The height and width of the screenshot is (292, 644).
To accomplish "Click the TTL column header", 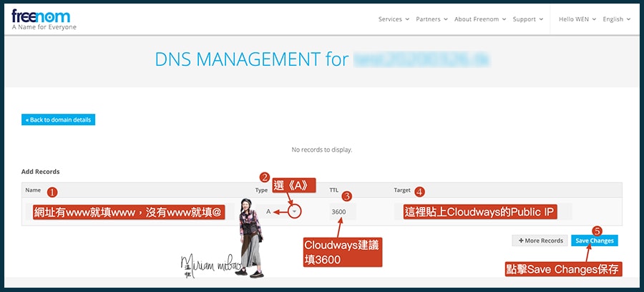I will 333,190.
